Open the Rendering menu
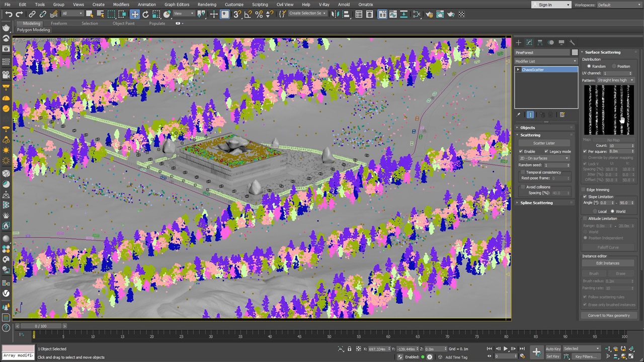This screenshot has height=362, width=644. pos(207,5)
